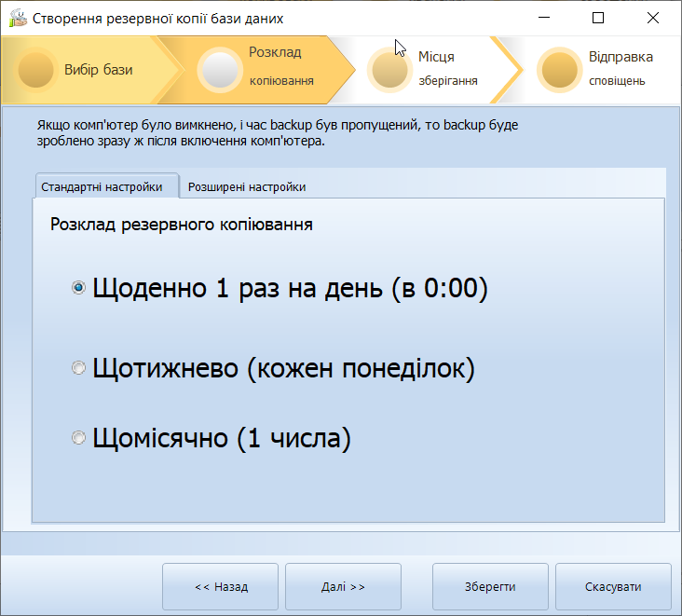
Task: Proceed with the Далі >> button
Action: [x=343, y=587]
